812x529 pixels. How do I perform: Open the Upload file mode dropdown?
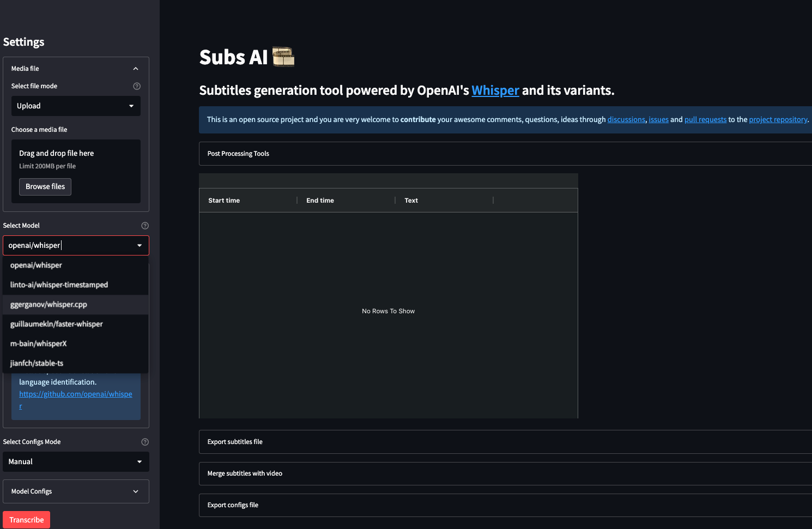point(76,106)
